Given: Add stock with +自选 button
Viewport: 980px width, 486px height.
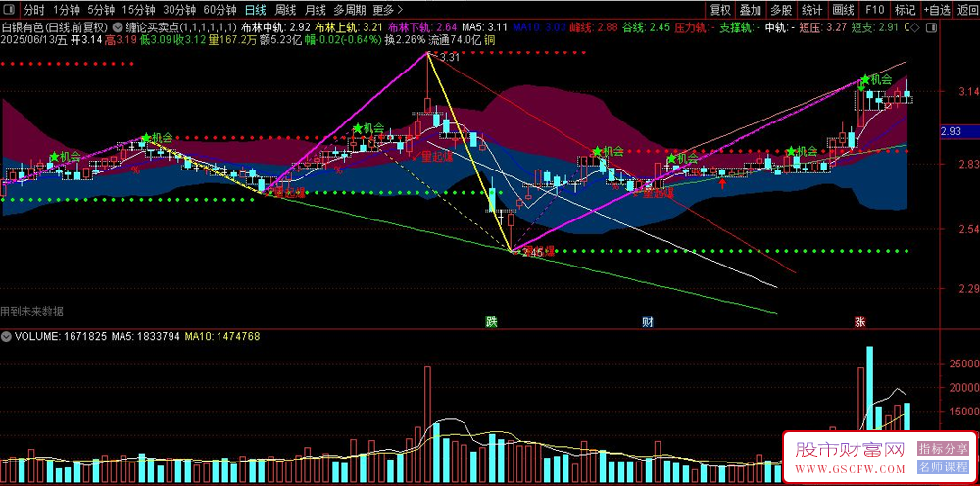Looking at the screenshot, I should coord(936,10).
